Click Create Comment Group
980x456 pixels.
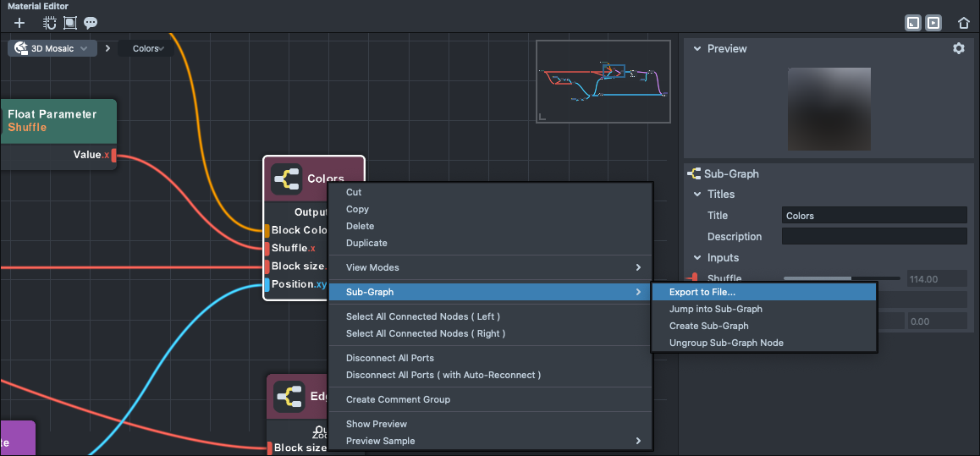(398, 399)
